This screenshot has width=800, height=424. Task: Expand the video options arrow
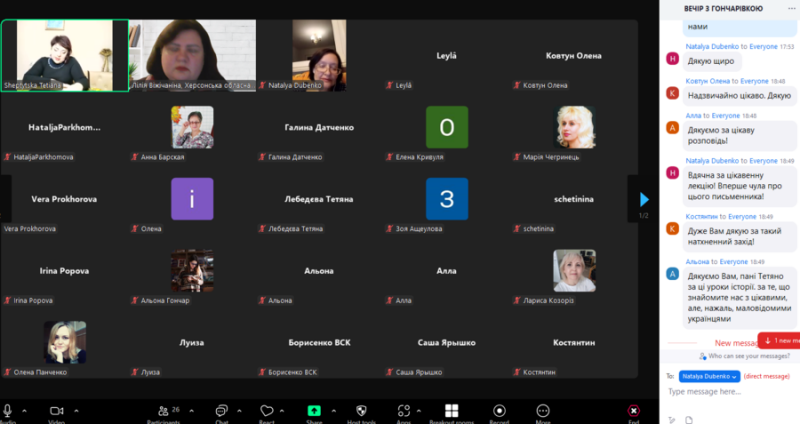(x=76, y=410)
